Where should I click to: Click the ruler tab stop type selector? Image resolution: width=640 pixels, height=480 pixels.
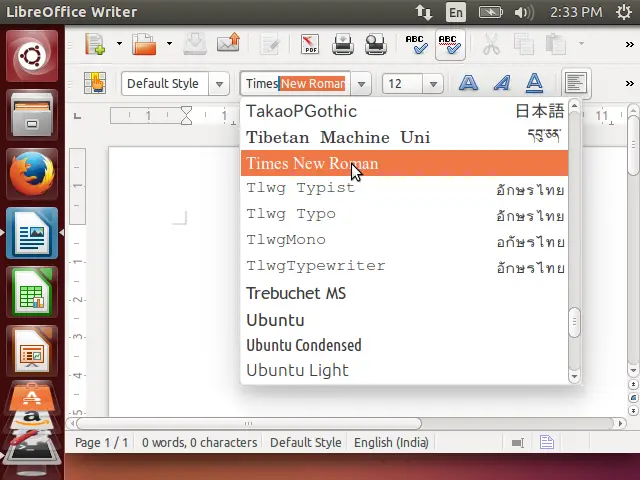(78, 116)
